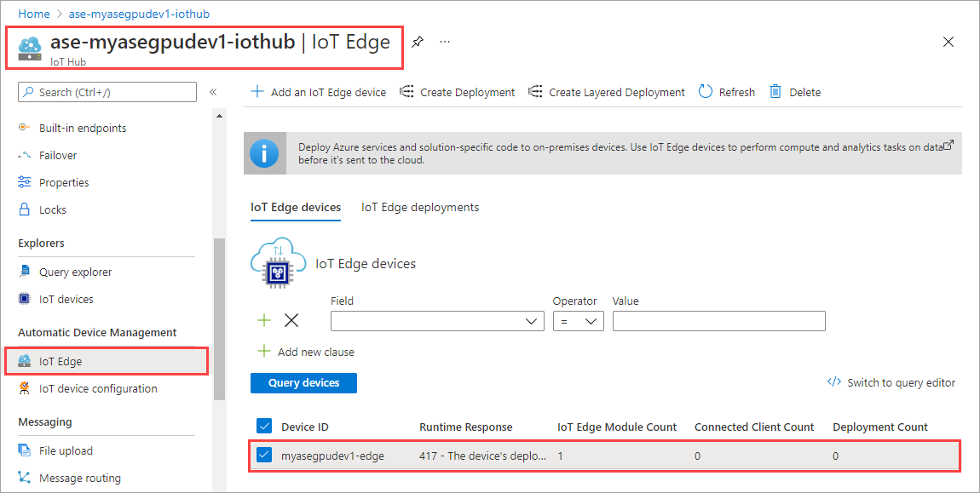Screen dimensions: 980x493
Task: Click the Query devices button
Action: pyautogui.click(x=303, y=382)
